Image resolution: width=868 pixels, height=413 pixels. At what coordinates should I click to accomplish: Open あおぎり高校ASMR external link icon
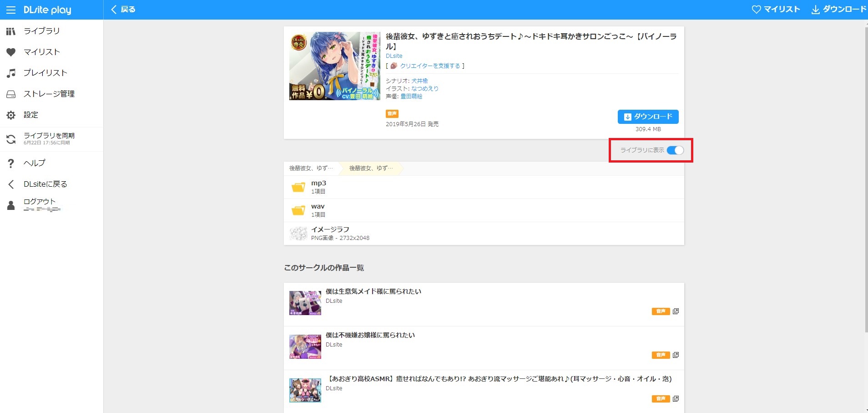(x=676, y=399)
